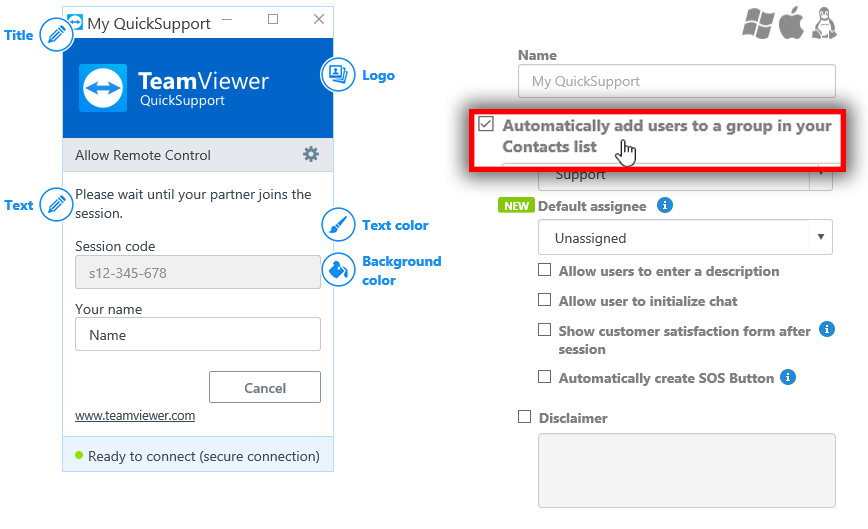Show info for customer satisfaction form option
This screenshot has width=868, height=529.
click(x=826, y=329)
